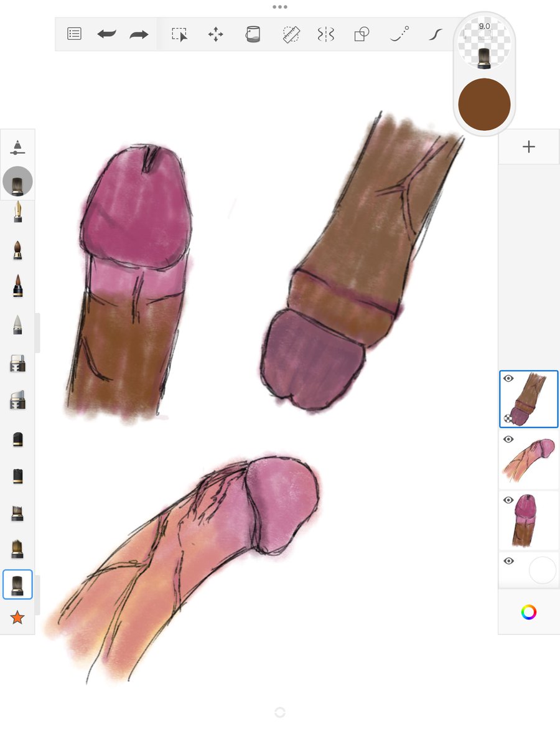Open the brown color puck
Screen dimensions: 560x747
[x=484, y=105]
